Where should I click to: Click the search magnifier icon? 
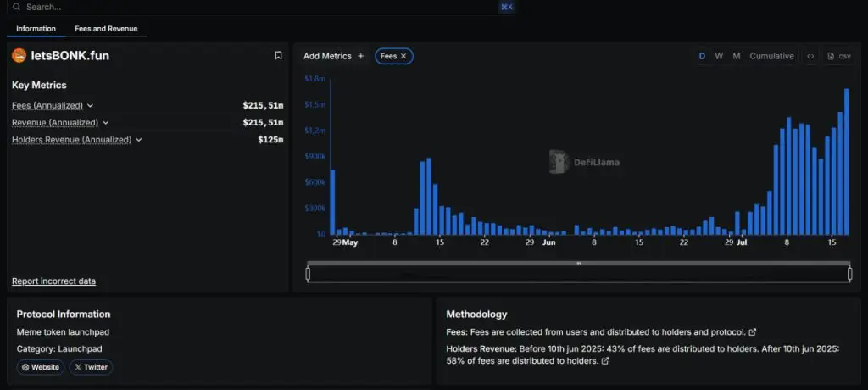click(x=16, y=7)
